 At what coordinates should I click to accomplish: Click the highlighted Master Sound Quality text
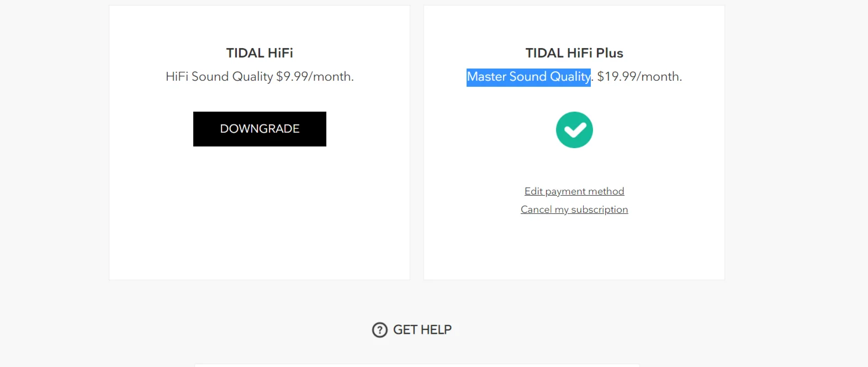(528, 77)
